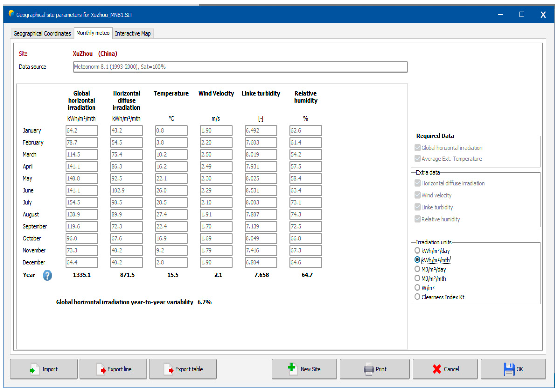Select kWh/m²/day irradiation unit
The image size is (560, 392).
(417, 251)
